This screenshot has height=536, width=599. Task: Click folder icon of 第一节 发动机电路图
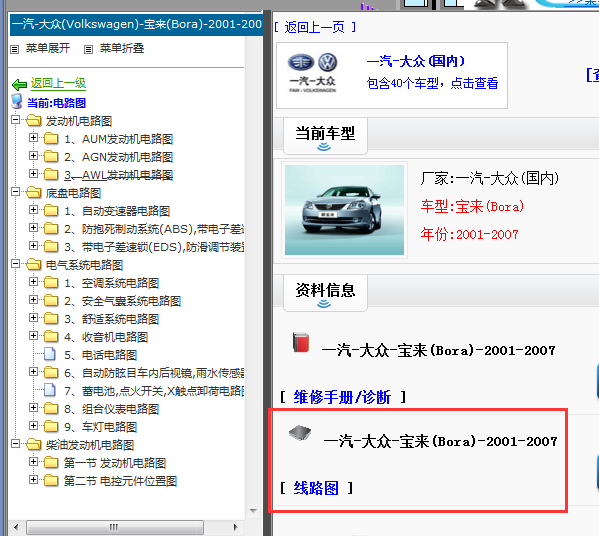51,462
